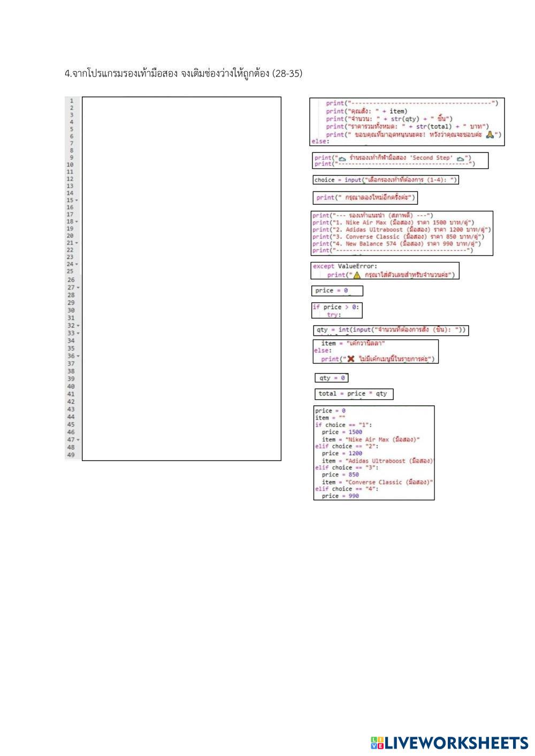This screenshot has height=756, width=535.
Task: Select the 'if price > 0: try:' snippet
Action: [337, 311]
